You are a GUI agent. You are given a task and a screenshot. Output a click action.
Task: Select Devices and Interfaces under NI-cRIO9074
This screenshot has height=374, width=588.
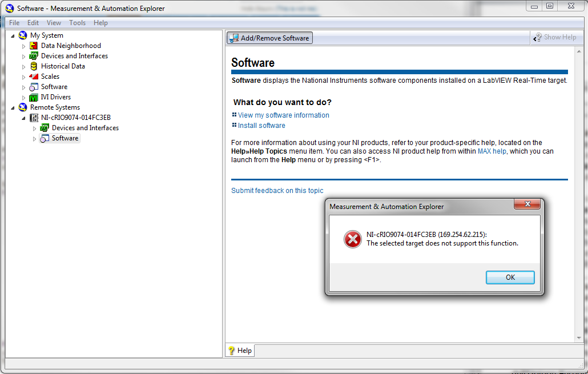pyautogui.click(x=85, y=128)
